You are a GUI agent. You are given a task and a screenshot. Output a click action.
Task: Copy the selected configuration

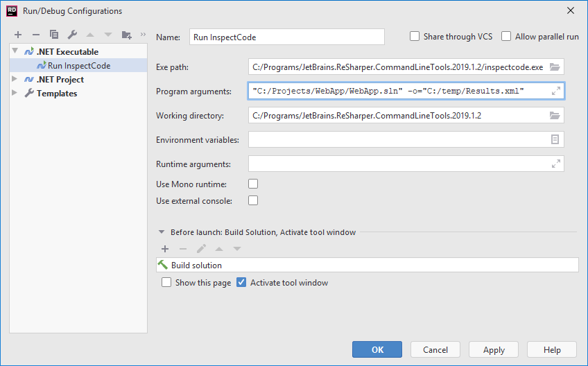(x=54, y=35)
